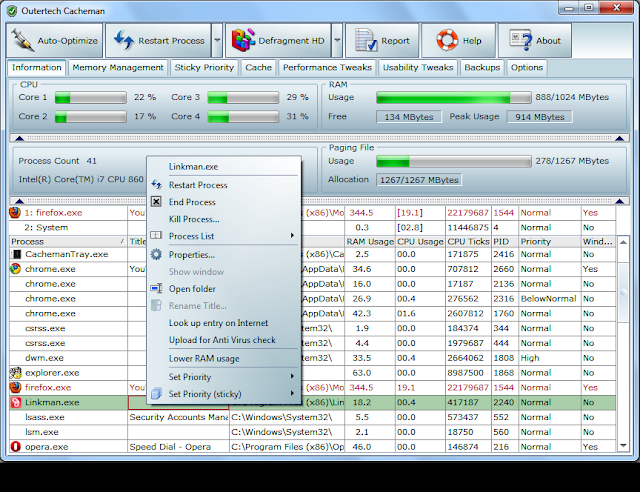The width and height of the screenshot is (640, 492).
Task: Click the Defragment HD cubes icon
Action: point(243,40)
